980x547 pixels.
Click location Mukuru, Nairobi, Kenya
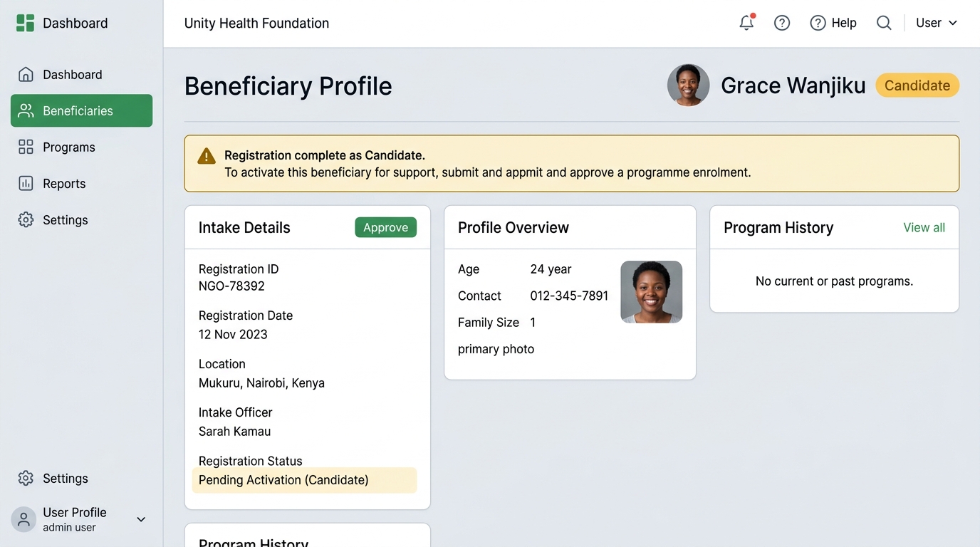(261, 383)
